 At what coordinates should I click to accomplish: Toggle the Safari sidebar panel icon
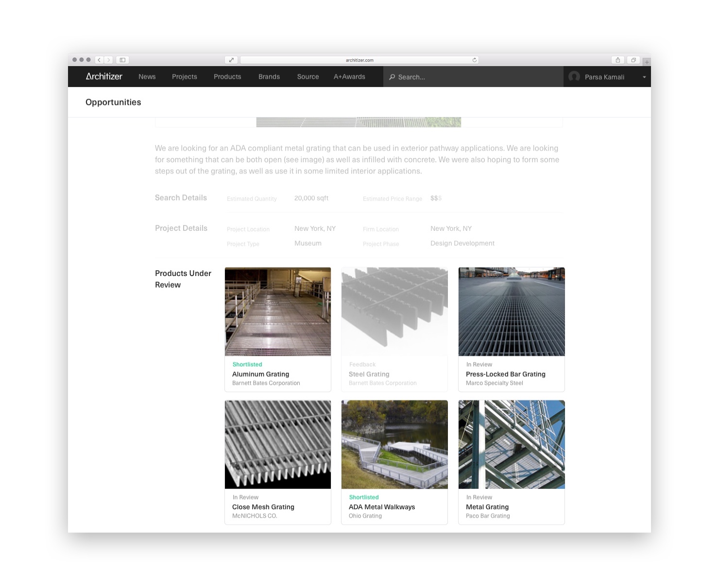coord(122,60)
